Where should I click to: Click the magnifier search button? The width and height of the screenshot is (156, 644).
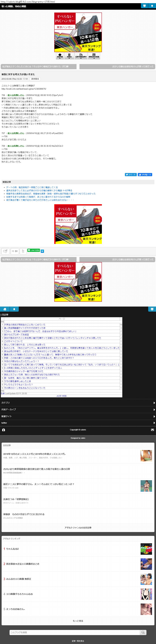tap(143, 632)
